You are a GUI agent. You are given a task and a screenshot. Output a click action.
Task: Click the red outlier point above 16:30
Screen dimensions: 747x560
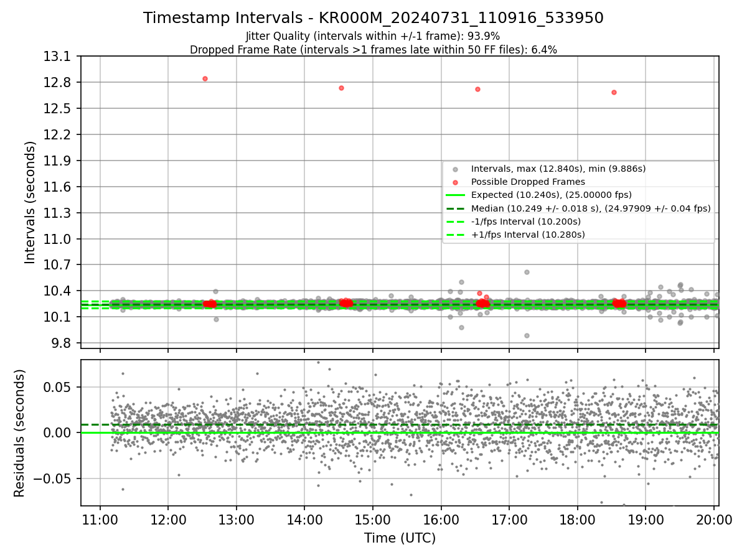click(x=477, y=89)
